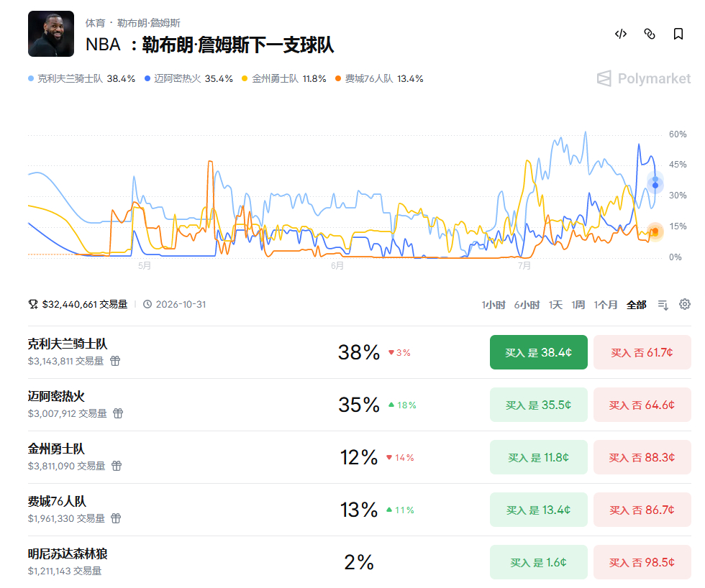This screenshot has height=588, width=705.
Task: Click LeBron James market thumbnail
Action: pyautogui.click(x=51, y=34)
